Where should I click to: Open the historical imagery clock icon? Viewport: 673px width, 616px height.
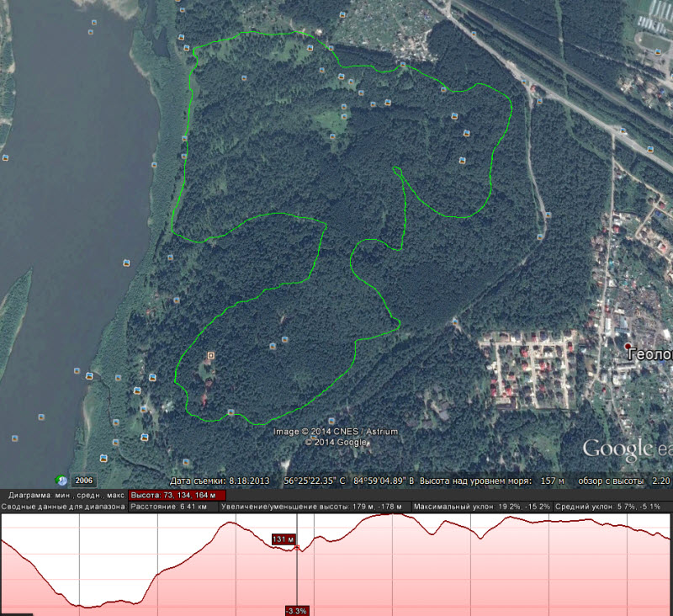[61, 480]
